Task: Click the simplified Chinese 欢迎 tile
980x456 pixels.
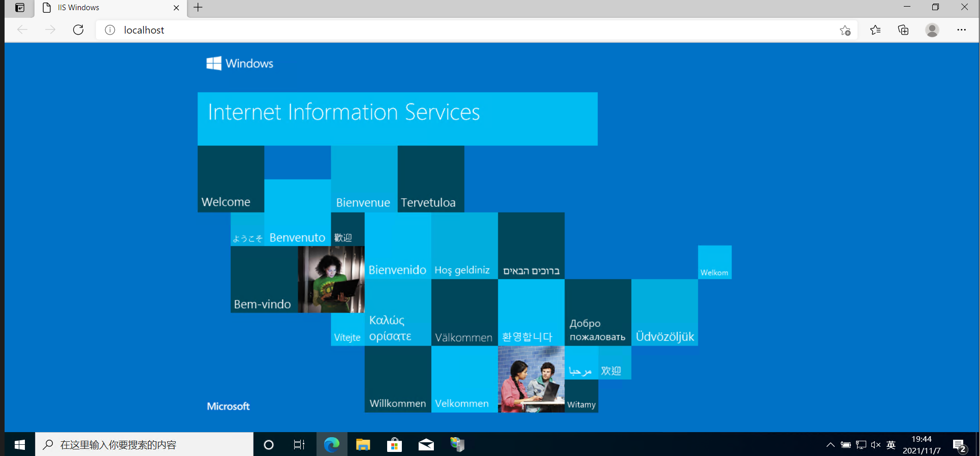Action: coord(615,362)
